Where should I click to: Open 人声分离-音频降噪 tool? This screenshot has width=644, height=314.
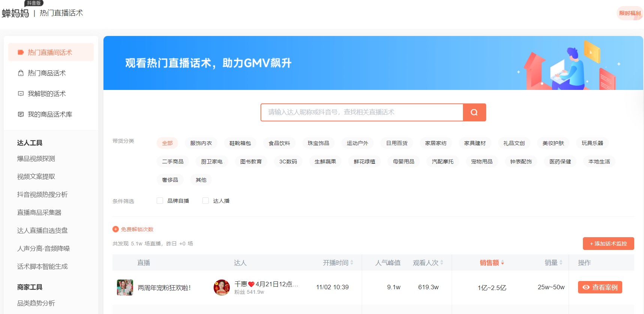tap(43, 248)
